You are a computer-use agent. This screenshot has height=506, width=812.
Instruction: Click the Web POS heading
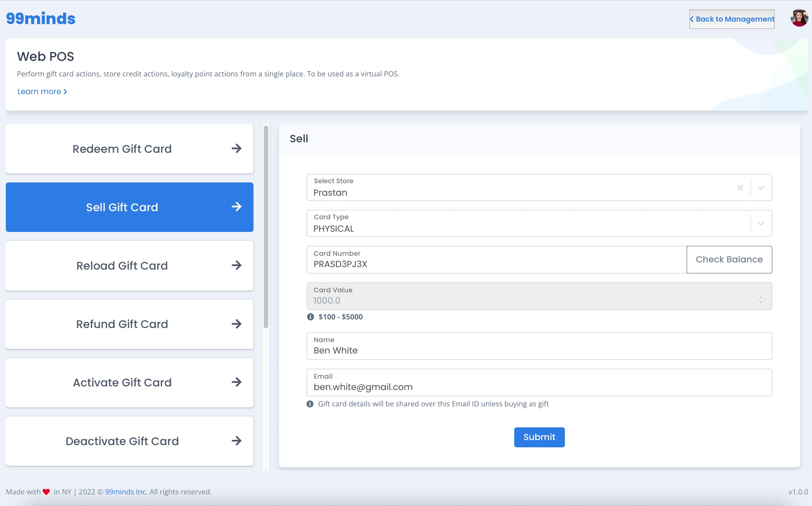point(45,56)
